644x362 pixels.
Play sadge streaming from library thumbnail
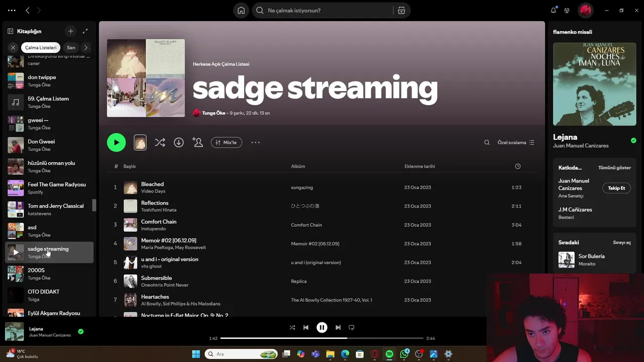[16, 252]
